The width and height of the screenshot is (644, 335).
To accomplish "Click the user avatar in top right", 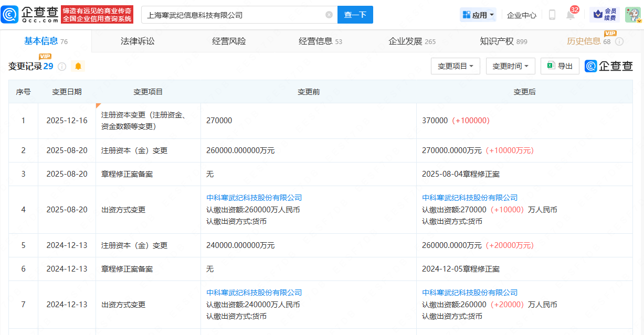I will [632, 15].
